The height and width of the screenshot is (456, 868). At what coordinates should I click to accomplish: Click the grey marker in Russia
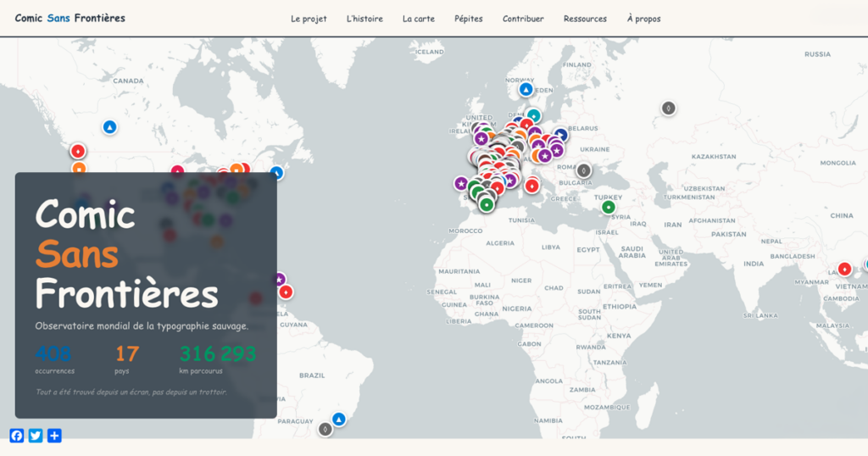(668, 108)
